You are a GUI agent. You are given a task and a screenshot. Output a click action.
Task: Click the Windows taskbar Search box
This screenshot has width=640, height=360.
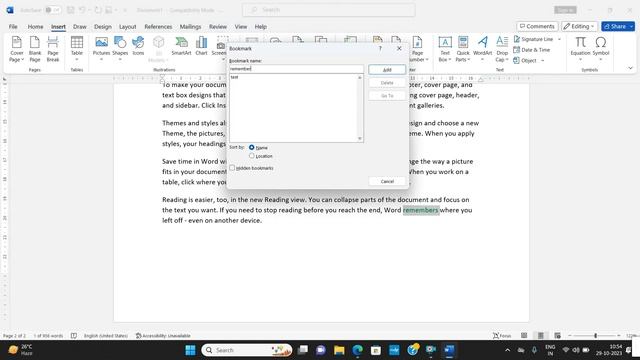point(247,350)
